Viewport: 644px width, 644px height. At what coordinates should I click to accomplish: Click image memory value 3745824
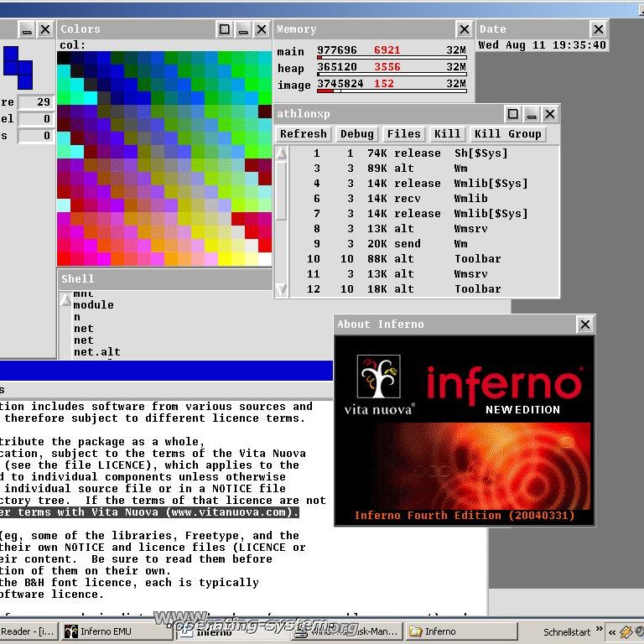pyautogui.click(x=340, y=84)
